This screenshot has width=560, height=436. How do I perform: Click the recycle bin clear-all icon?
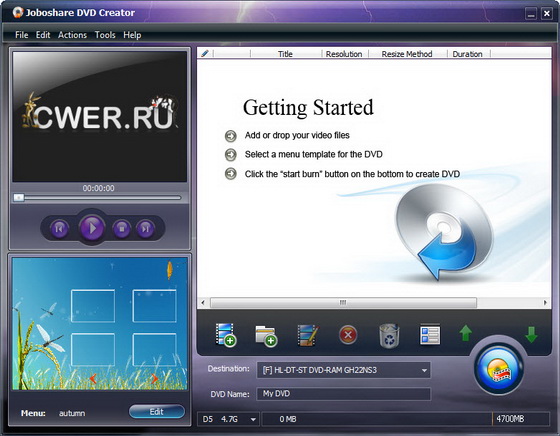point(389,336)
